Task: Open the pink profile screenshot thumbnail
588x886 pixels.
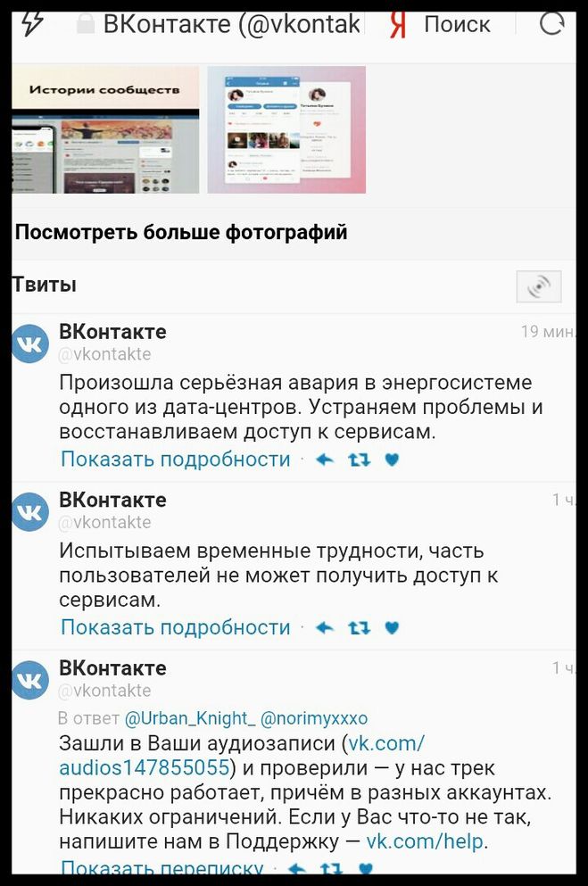Action: (286, 130)
